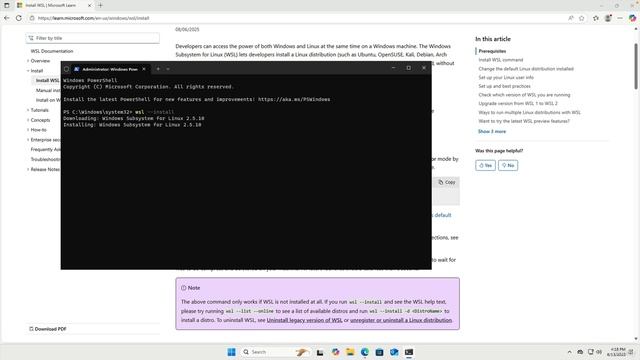Jump to Install WSL command section
The height and width of the screenshot is (360, 640).
click(x=501, y=60)
